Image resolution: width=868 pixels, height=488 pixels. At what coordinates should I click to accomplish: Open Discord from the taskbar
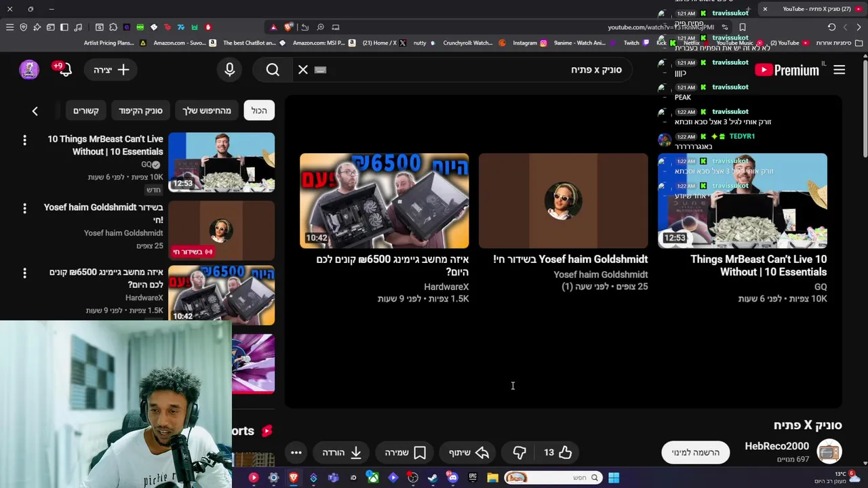pos(452,478)
